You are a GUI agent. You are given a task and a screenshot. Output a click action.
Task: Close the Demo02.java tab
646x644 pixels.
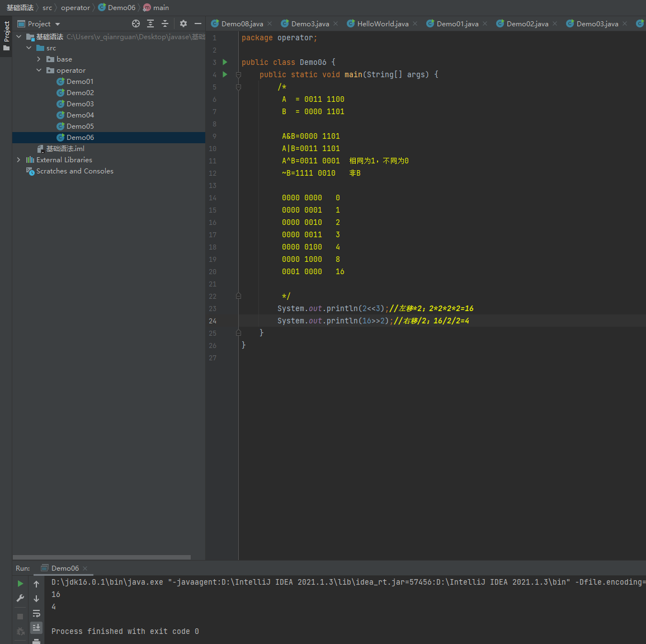pyautogui.click(x=555, y=23)
